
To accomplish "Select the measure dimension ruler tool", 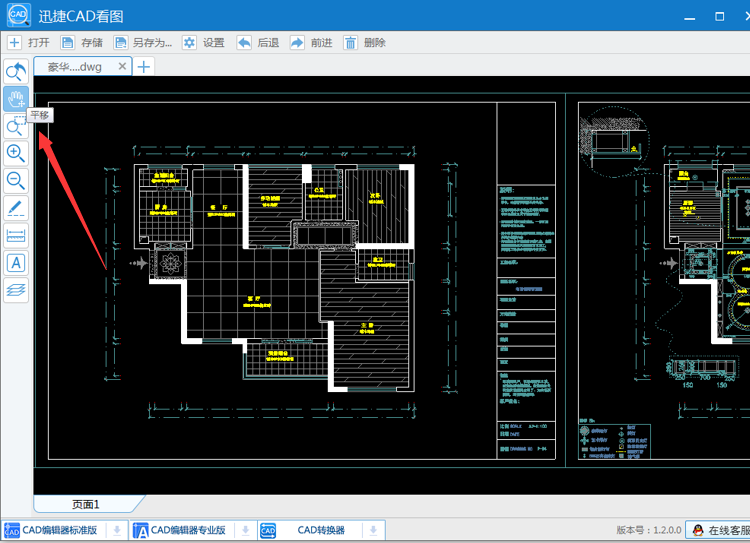I will pyautogui.click(x=16, y=235).
